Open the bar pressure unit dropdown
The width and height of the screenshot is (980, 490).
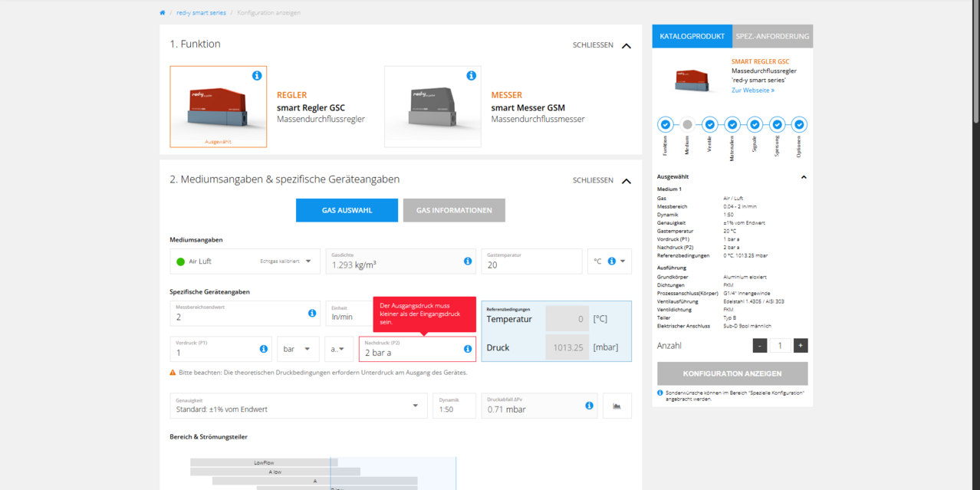[x=298, y=349]
